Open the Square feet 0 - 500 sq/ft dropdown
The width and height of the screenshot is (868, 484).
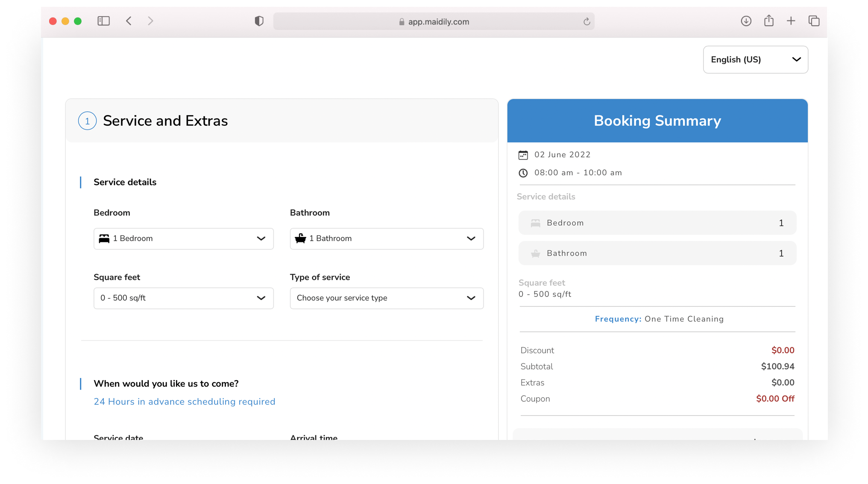[183, 298]
